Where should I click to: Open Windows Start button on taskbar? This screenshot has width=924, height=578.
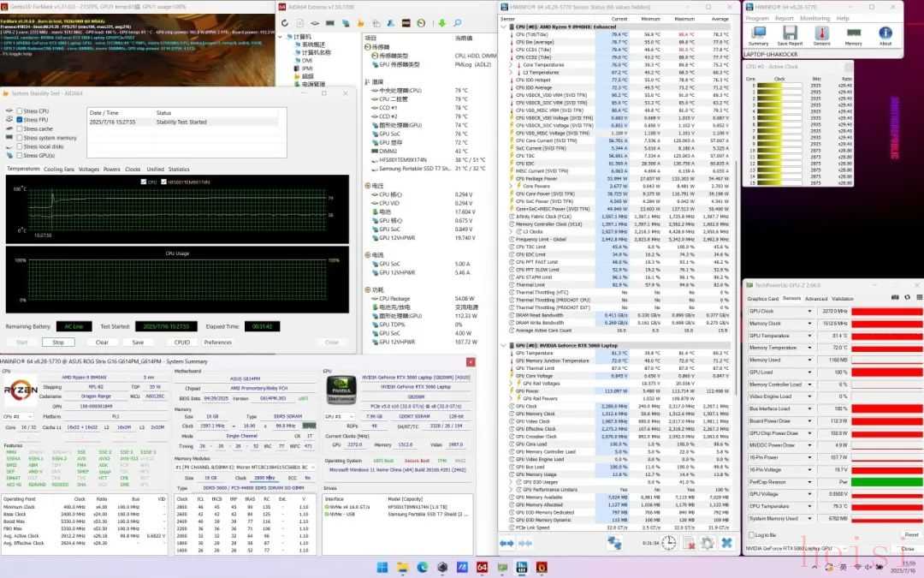tap(382, 568)
